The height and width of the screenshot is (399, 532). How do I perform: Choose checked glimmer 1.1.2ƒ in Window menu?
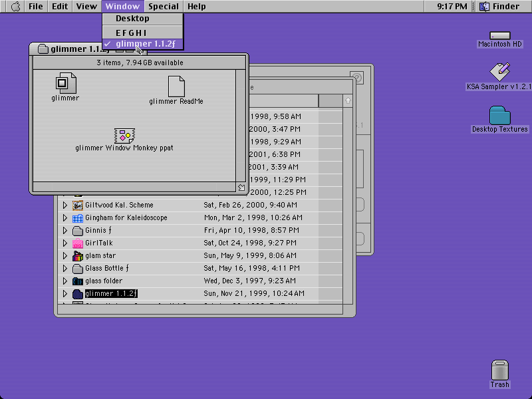(143, 44)
